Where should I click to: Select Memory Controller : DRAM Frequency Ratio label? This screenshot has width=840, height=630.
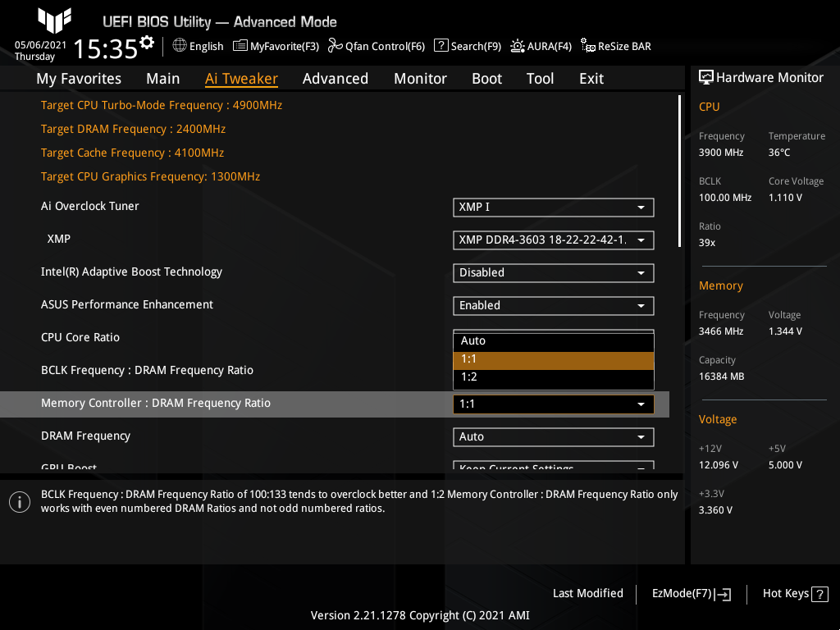click(x=155, y=403)
